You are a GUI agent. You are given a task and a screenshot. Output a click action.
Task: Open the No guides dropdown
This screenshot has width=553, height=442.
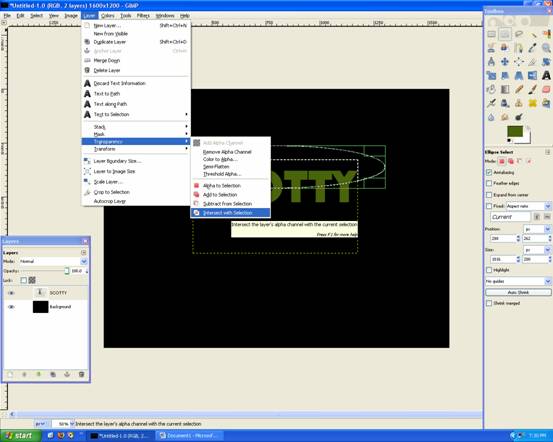pos(518,281)
